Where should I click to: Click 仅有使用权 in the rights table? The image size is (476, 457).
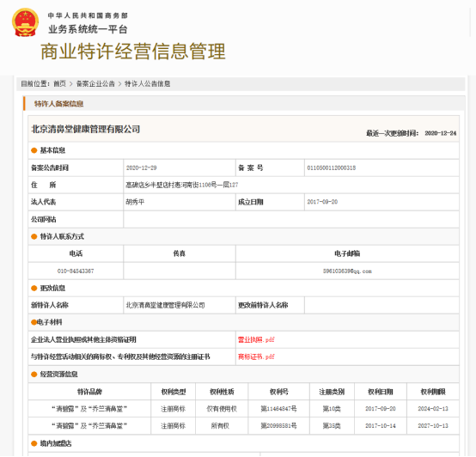(x=222, y=409)
